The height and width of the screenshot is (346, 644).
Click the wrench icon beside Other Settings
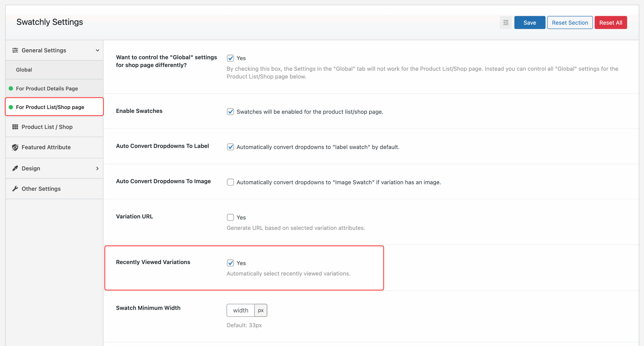pyautogui.click(x=15, y=189)
